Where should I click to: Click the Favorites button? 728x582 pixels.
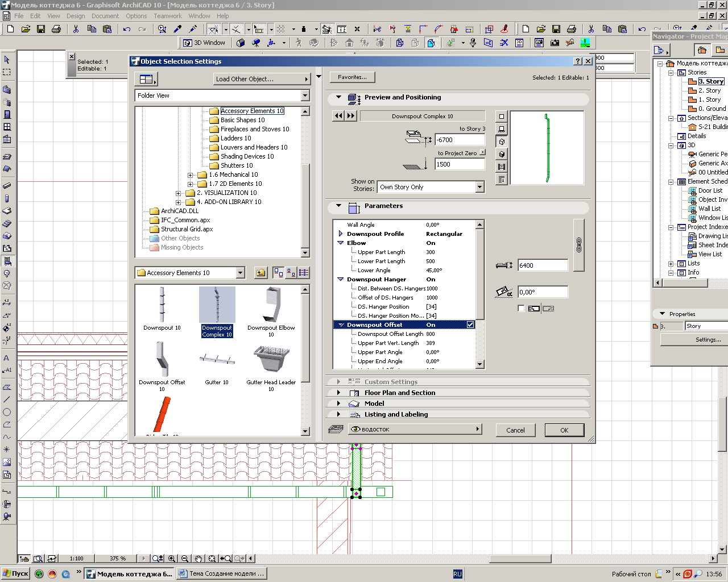point(352,77)
